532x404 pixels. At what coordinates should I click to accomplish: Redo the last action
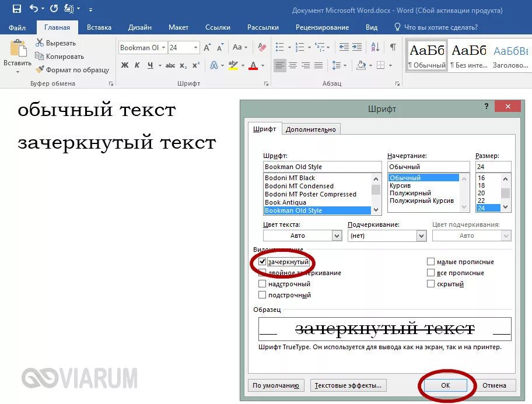pos(54,9)
